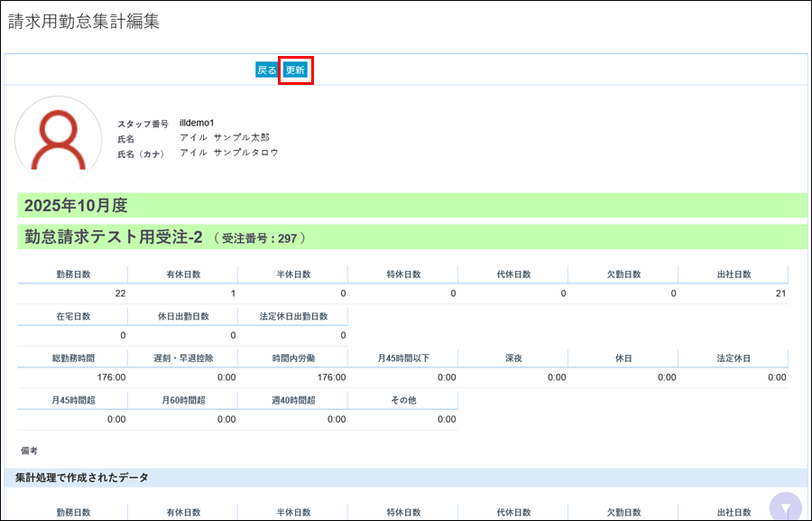The height and width of the screenshot is (521, 812).
Task: Click the 0:00 value under その他
Action: (447, 419)
